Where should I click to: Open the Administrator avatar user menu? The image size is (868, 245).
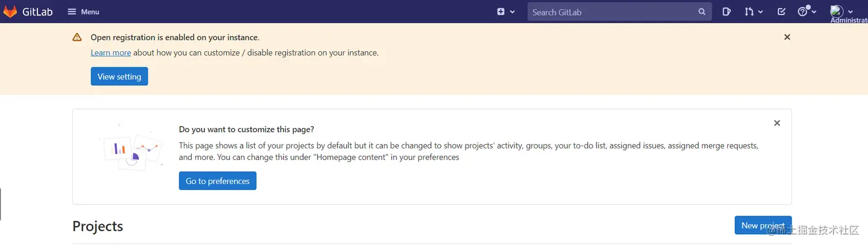pyautogui.click(x=842, y=12)
